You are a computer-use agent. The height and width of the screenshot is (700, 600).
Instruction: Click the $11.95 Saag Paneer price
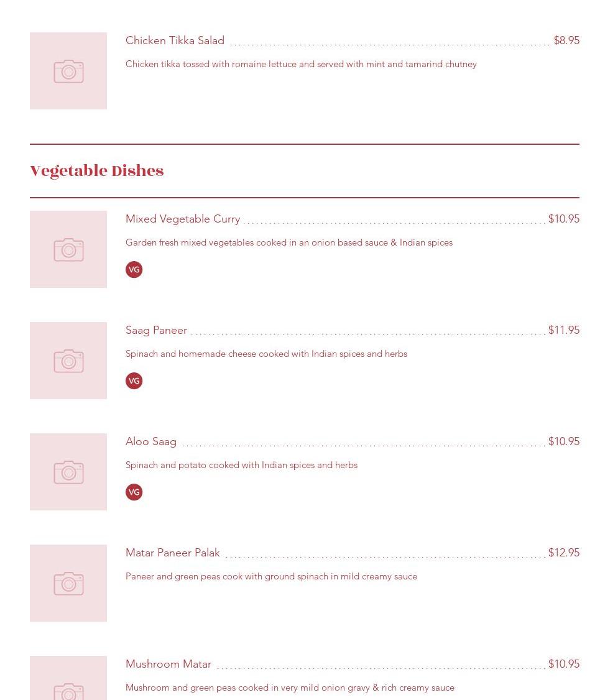tap(563, 330)
